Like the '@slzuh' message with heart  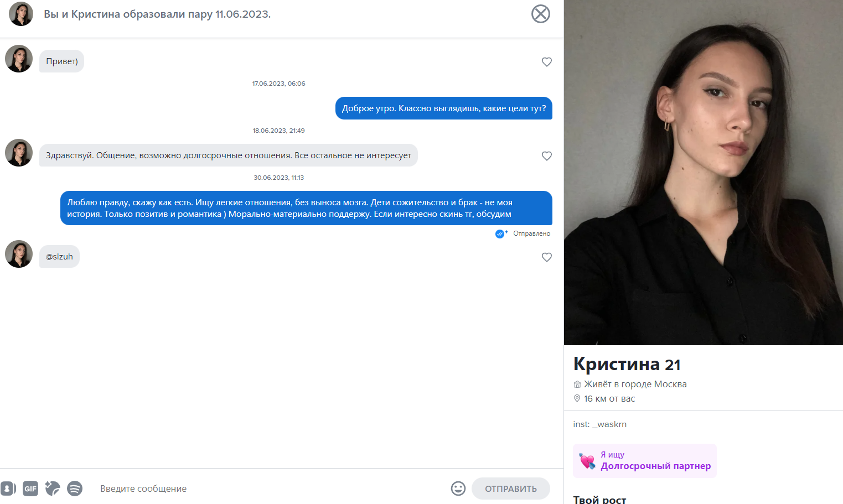tap(547, 257)
